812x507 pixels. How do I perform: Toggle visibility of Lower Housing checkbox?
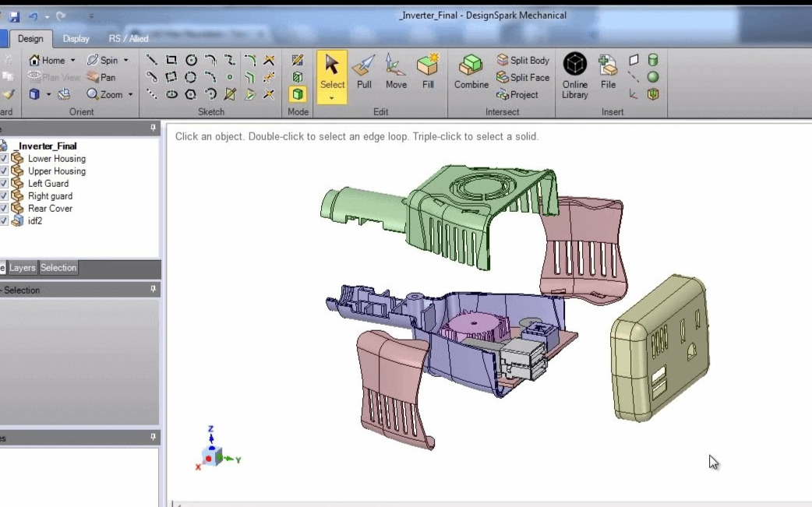click(4, 158)
